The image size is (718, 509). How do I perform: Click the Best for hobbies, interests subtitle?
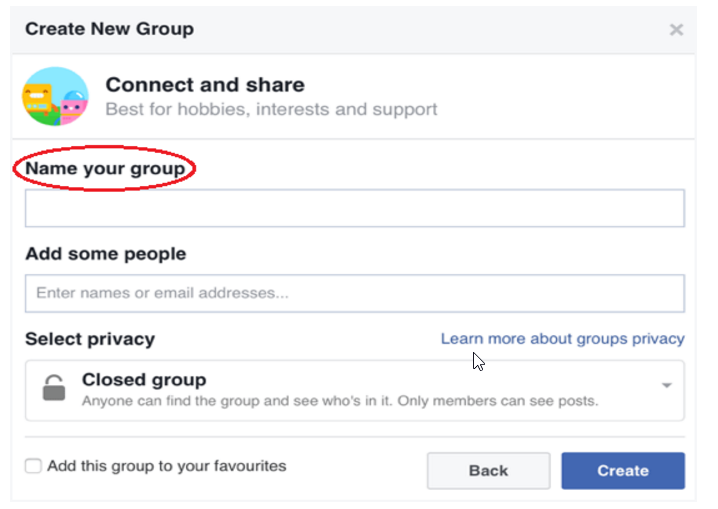click(x=271, y=109)
